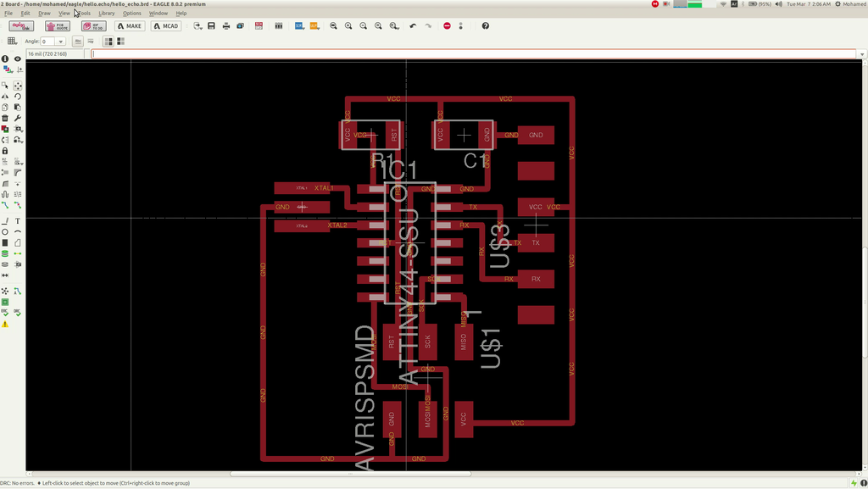Select the Show eye tool
868x489 pixels.
click(18, 58)
